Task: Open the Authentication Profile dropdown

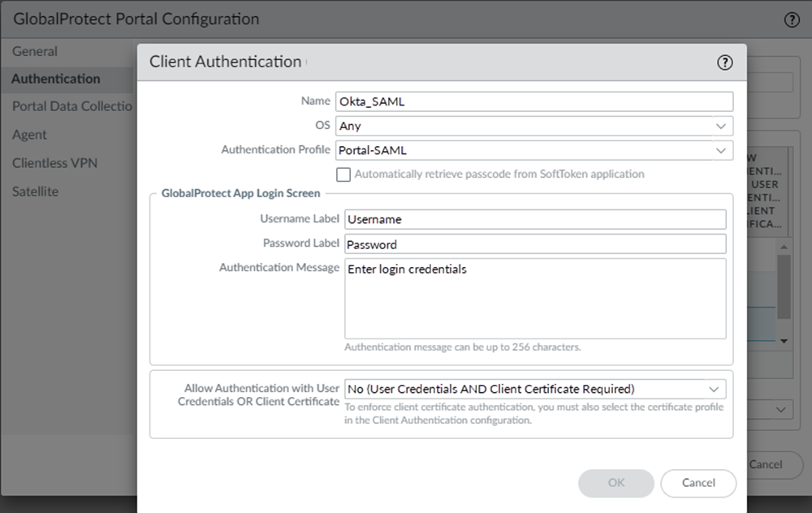Action: click(720, 150)
